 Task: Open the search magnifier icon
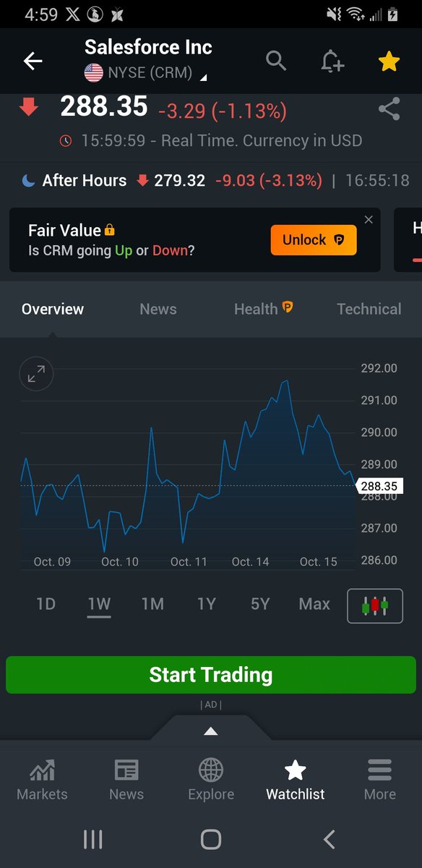276,61
